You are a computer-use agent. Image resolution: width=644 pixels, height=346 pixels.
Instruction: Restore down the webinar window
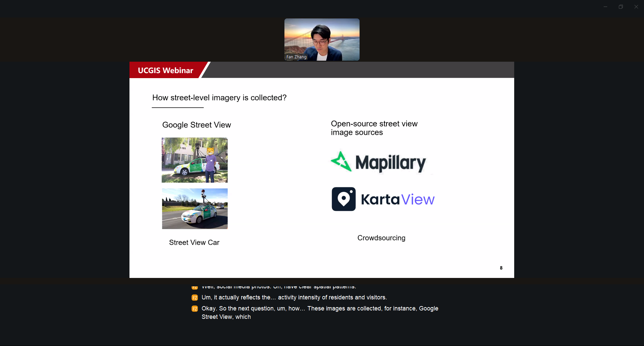[621, 7]
